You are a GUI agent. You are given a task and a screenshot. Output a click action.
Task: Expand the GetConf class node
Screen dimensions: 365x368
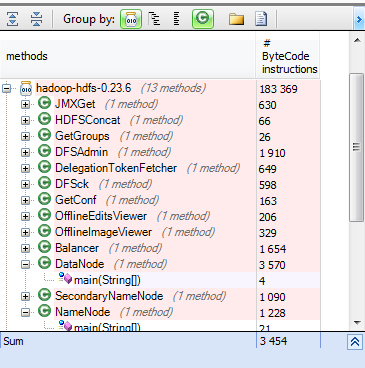25,201
